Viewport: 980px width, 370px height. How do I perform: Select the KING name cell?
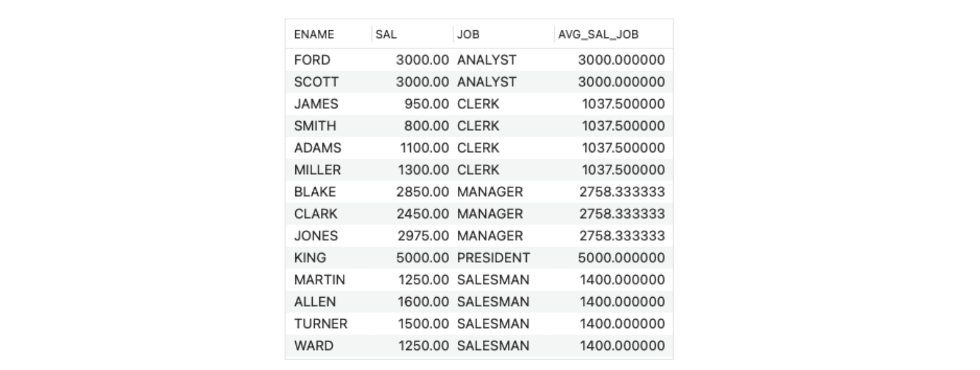(310, 258)
